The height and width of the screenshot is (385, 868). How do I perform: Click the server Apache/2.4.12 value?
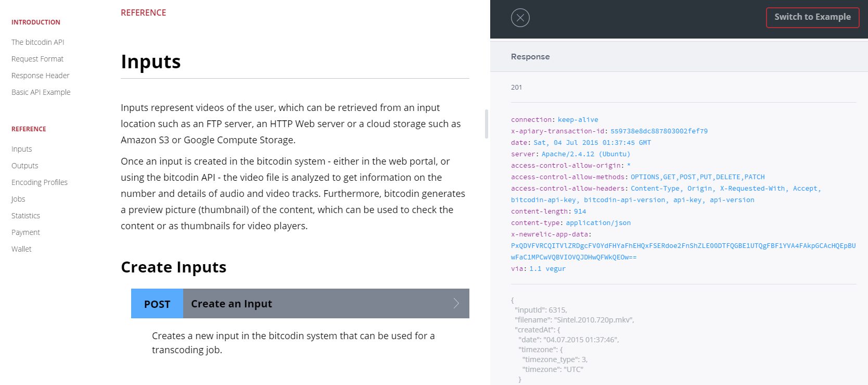point(586,154)
